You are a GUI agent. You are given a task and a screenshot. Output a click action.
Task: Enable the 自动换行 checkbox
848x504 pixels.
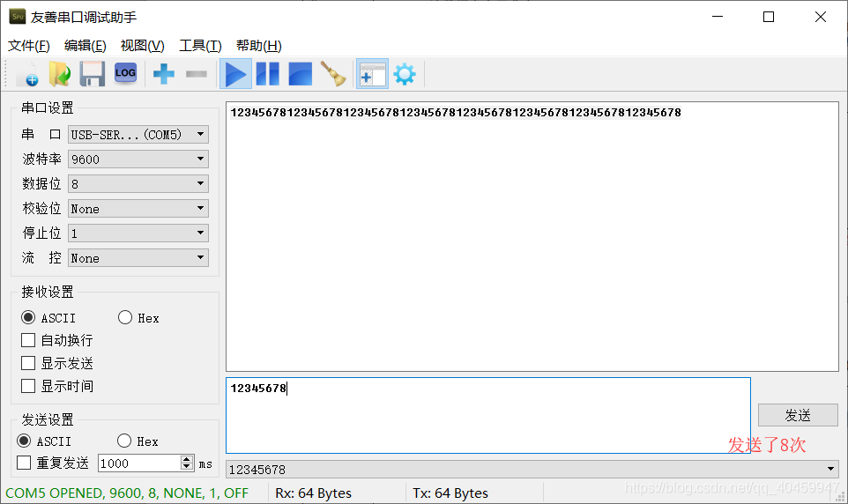28,340
